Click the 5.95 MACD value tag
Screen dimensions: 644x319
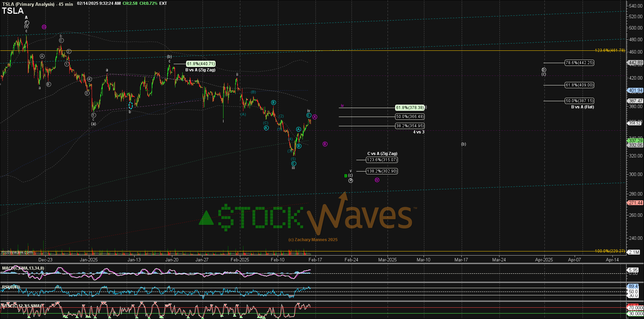(633, 270)
